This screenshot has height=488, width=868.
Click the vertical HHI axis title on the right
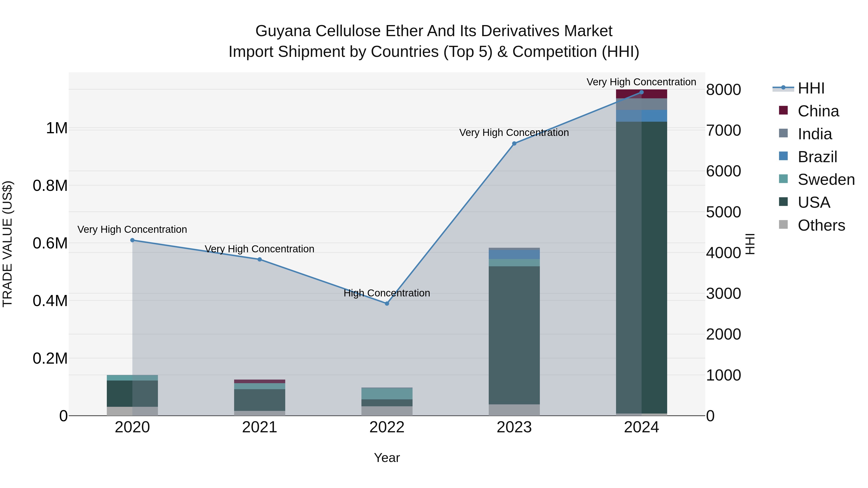pyautogui.click(x=750, y=244)
